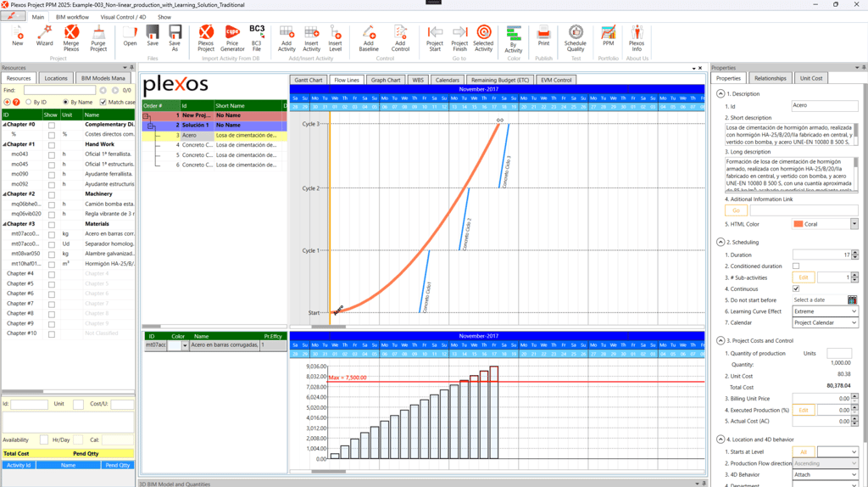Toggle Show checkbox for Chapter #0
868x487 pixels.
pos(52,126)
